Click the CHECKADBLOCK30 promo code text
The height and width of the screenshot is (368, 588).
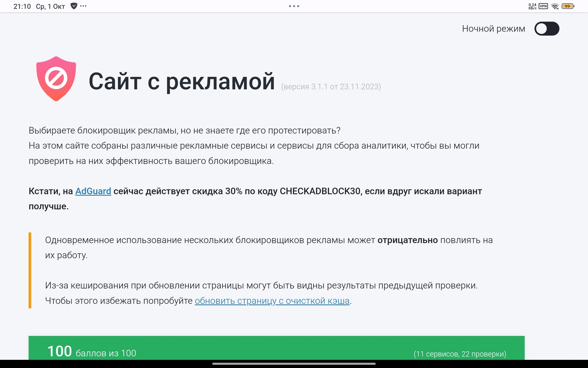click(320, 191)
